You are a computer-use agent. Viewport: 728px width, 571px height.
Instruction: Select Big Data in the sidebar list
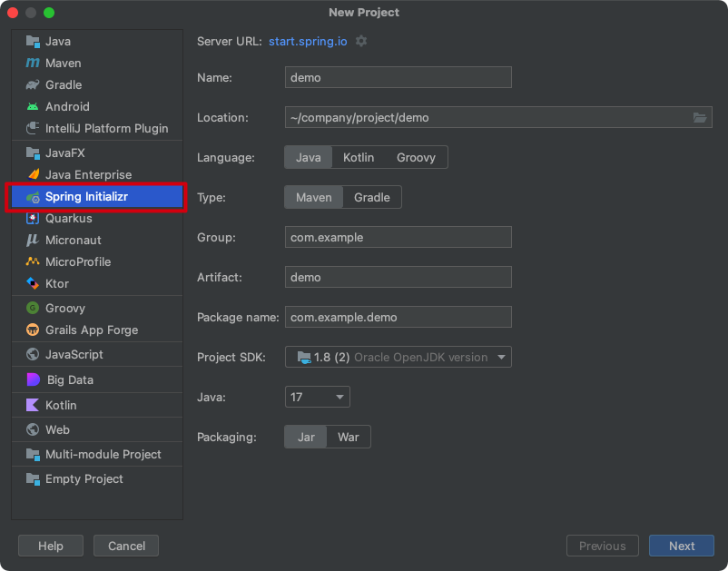tap(97, 379)
